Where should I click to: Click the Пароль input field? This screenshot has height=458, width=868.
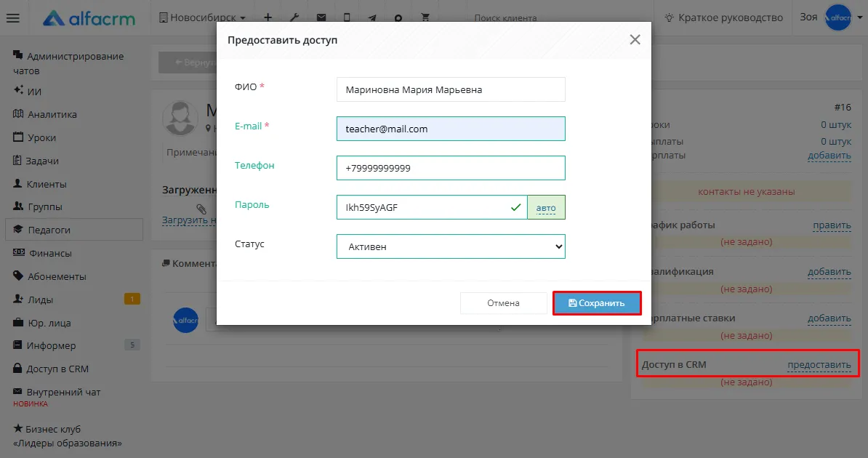coord(432,207)
